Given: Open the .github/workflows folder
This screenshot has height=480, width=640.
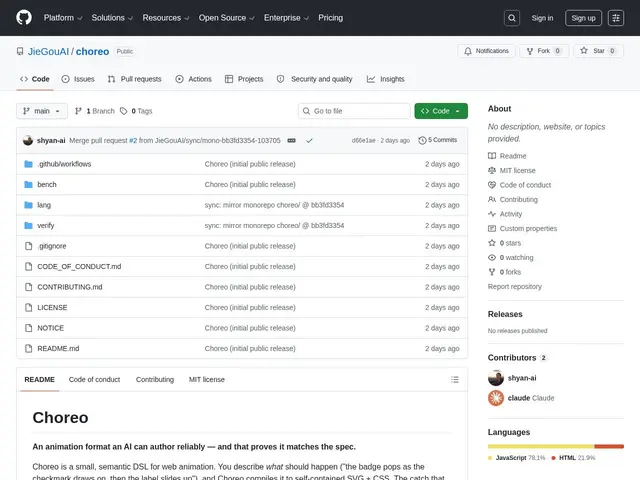Looking at the screenshot, I should pyautogui.click(x=64, y=164).
